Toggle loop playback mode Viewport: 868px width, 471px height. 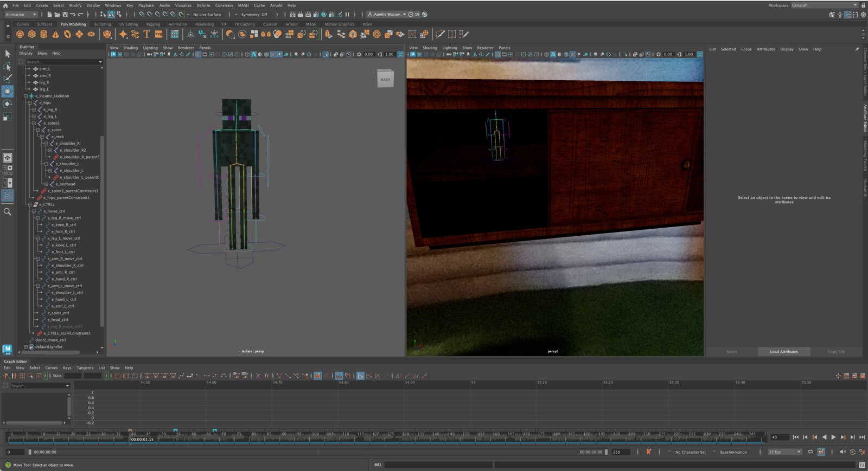tap(810, 451)
